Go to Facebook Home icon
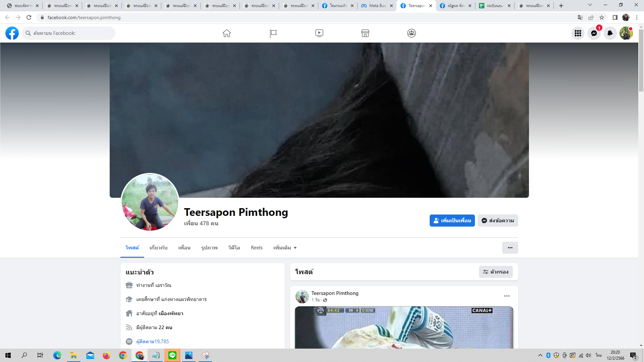Screen dimensions: 644x362 point(227,33)
